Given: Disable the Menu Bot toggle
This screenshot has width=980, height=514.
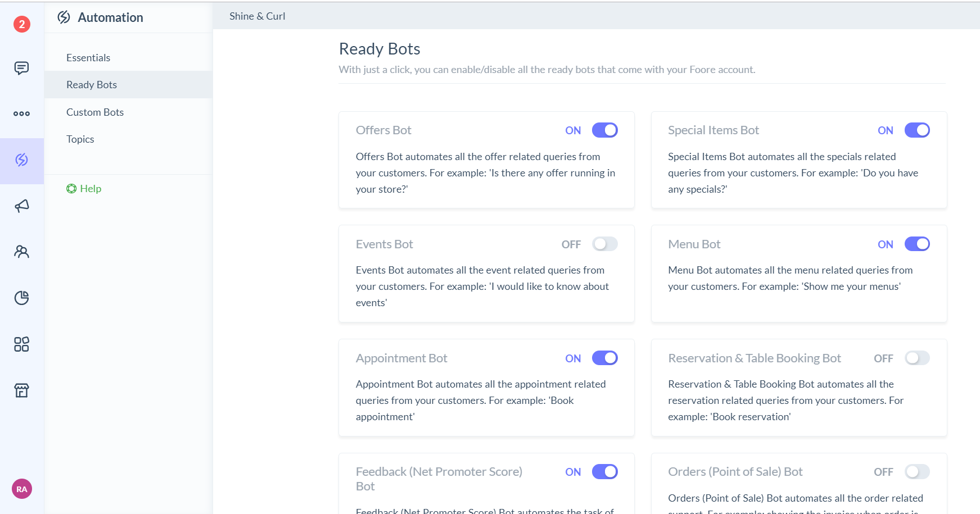Looking at the screenshot, I should (x=916, y=244).
